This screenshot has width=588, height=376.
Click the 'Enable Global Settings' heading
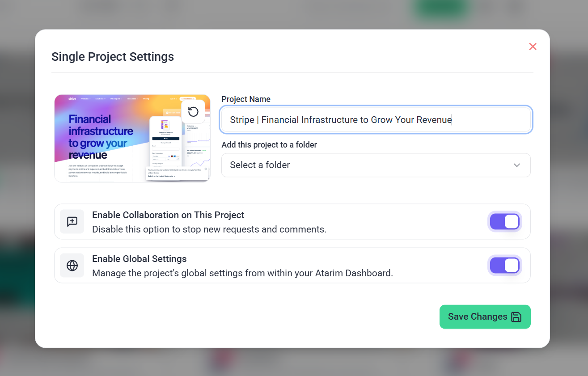tap(139, 259)
